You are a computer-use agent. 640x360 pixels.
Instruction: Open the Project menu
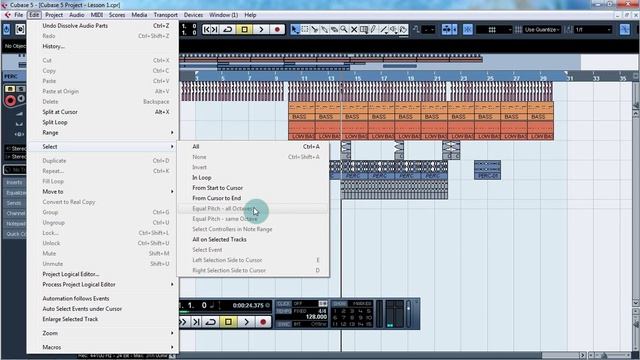[x=54, y=15]
